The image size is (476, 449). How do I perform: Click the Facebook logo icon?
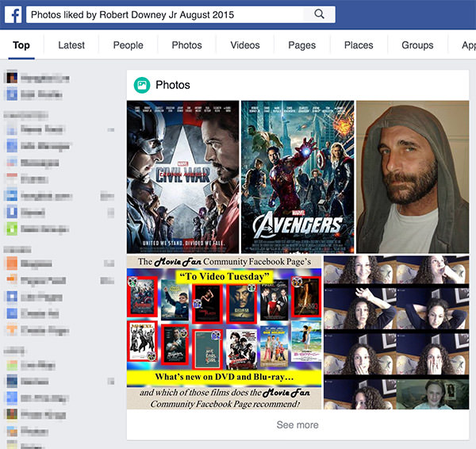tap(13, 14)
